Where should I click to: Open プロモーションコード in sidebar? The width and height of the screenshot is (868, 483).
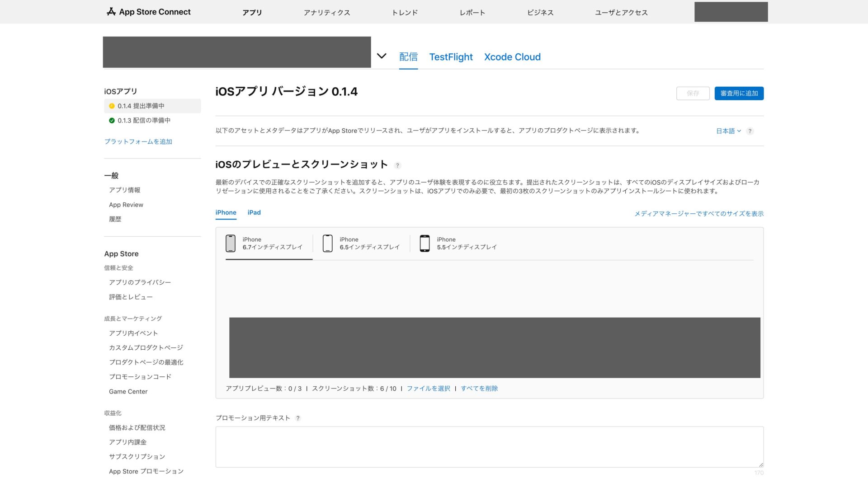click(x=140, y=377)
